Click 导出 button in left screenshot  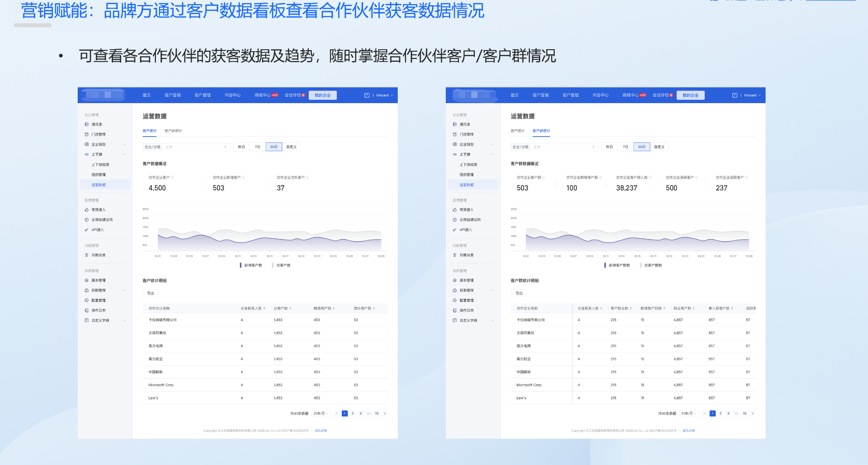(151, 293)
